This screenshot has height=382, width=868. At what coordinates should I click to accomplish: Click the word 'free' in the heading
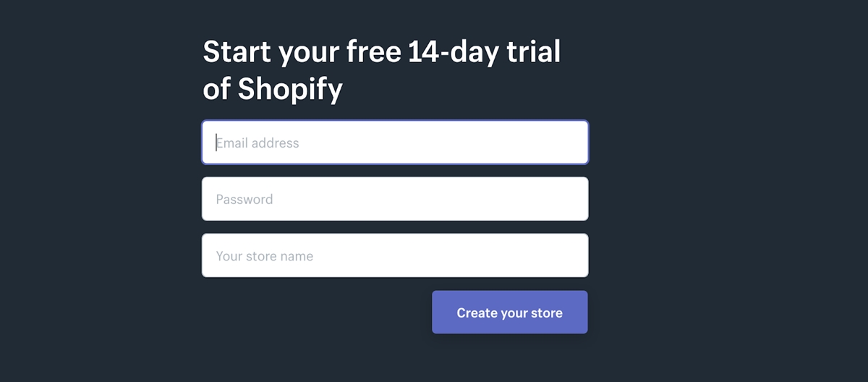coord(374,52)
